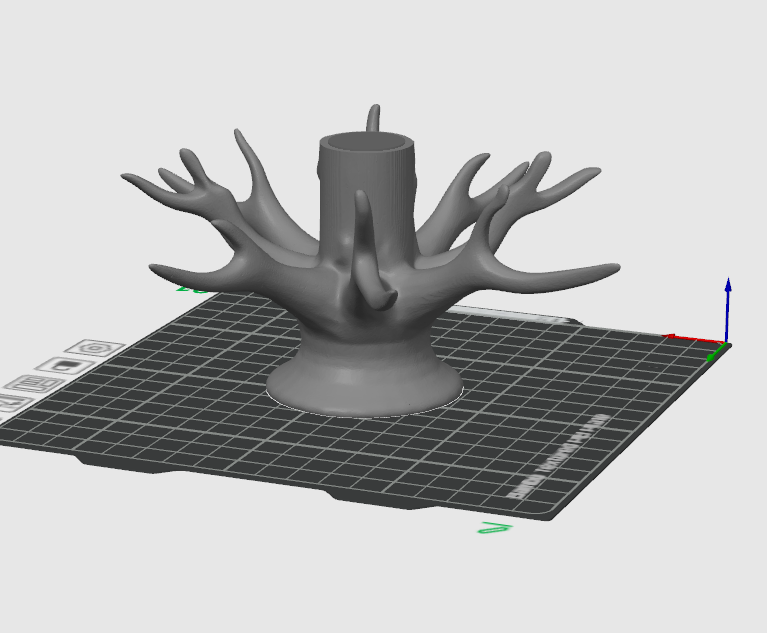
Task: Click the hollow cylinder top opening
Action: (366, 143)
